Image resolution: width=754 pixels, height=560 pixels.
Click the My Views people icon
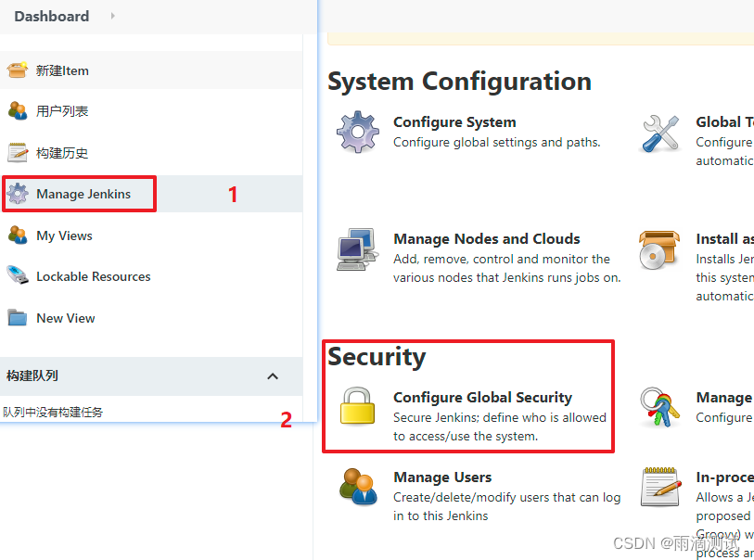click(x=18, y=235)
